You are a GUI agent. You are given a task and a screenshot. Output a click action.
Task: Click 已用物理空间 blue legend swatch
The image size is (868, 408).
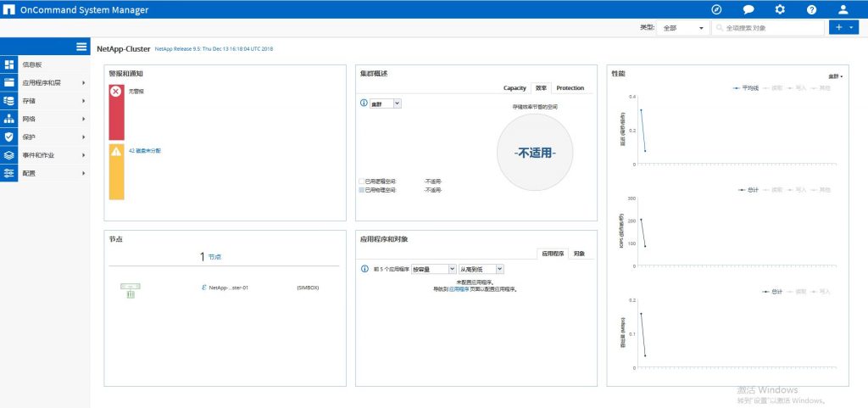pos(361,190)
